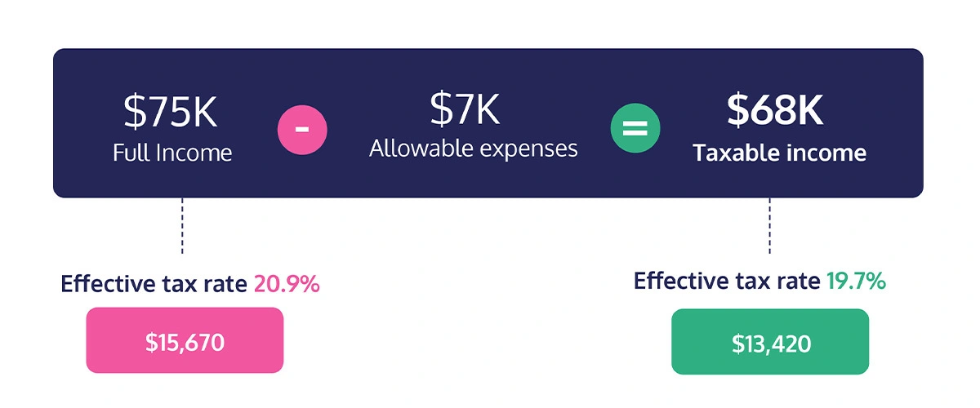Click the word "expenses" under $7K

(x=530, y=149)
